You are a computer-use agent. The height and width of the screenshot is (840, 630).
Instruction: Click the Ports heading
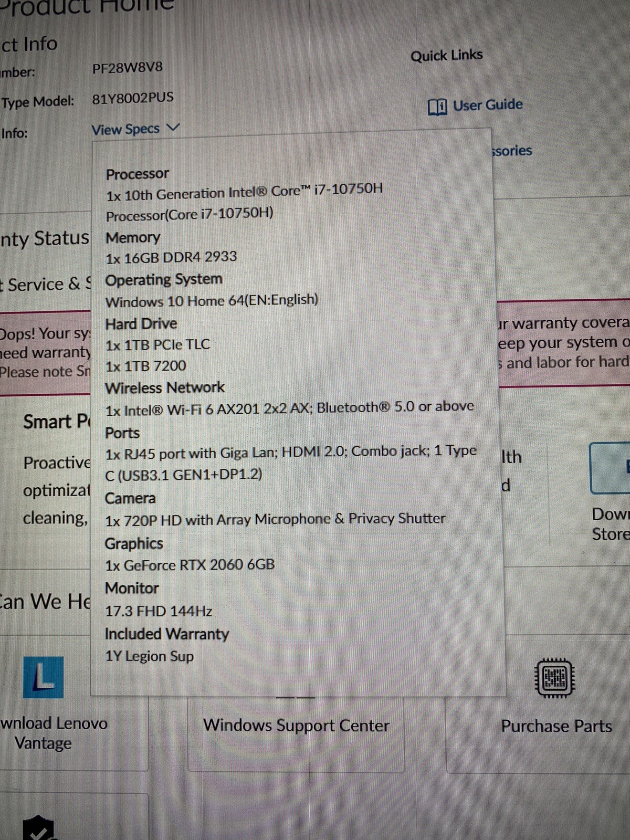coord(122,433)
